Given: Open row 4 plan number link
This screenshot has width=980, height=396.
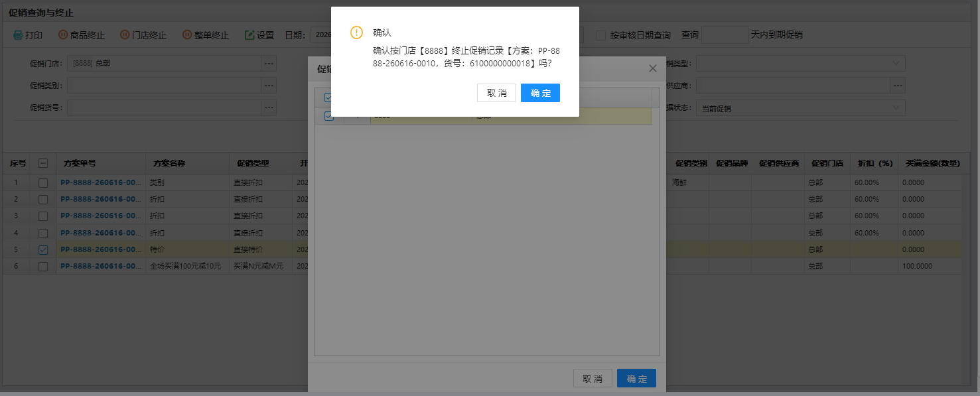Looking at the screenshot, I should tap(101, 233).
